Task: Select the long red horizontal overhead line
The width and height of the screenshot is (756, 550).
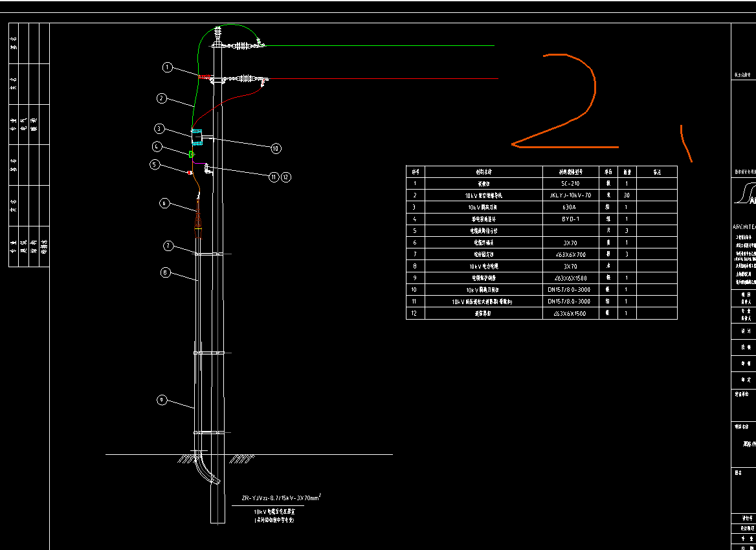Action: coord(383,78)
